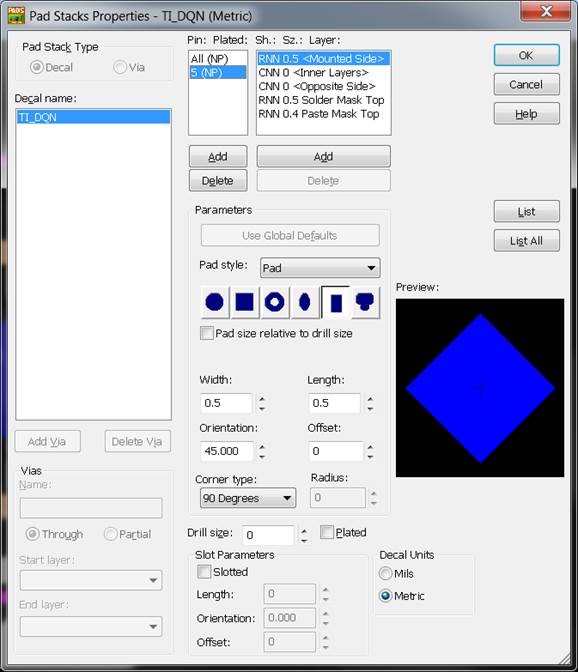Expand the Corner type dropdown
This screenshot has height=672, width=578.
tap(248, 498)
